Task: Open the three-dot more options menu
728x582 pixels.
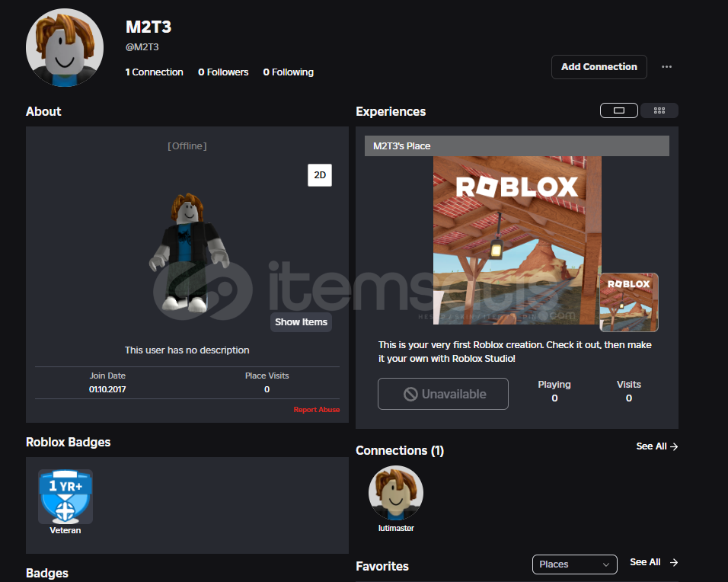Action: [667, 67]
